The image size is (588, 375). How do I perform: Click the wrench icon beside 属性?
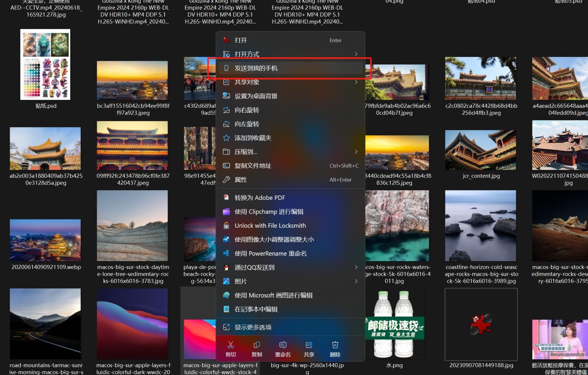click(226, 180)
